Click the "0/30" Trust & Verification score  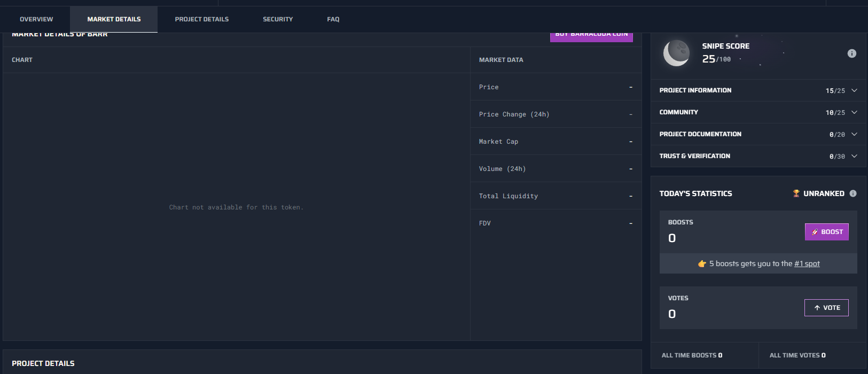(x=837, y=157)
